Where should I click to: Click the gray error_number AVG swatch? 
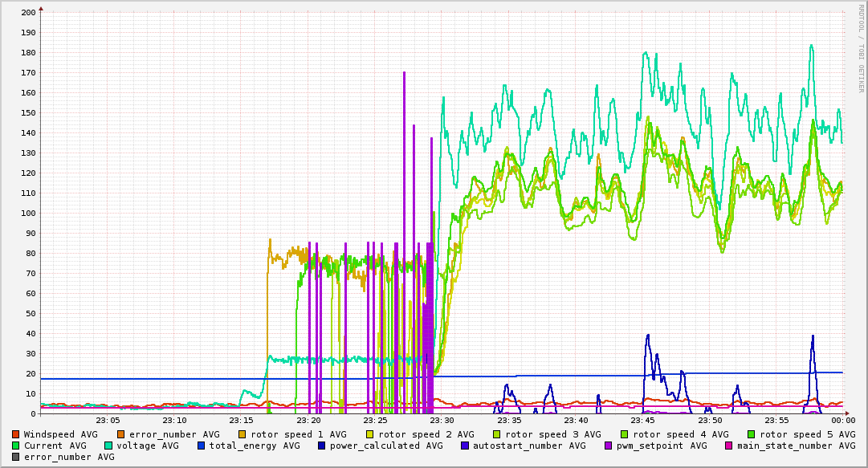(15, 458)
